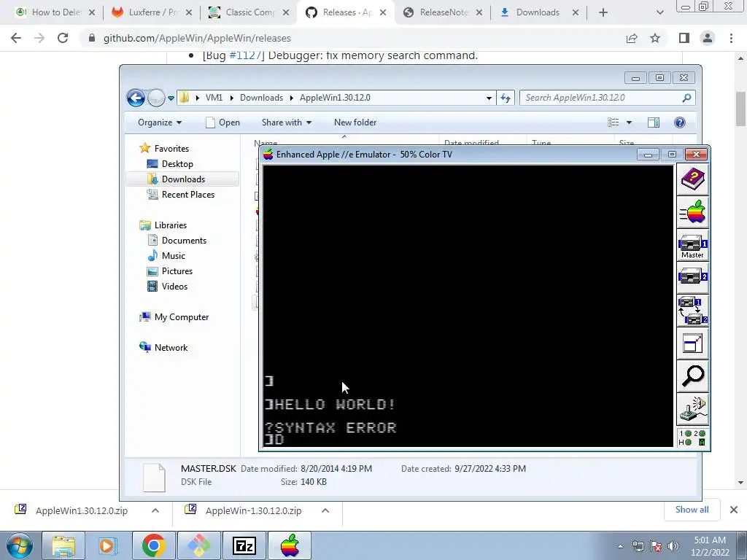This screenshot has width=747, height=560.
Task: Close the Chrome downloads bar
Action: pyautogui.click(x=734, y=510)
